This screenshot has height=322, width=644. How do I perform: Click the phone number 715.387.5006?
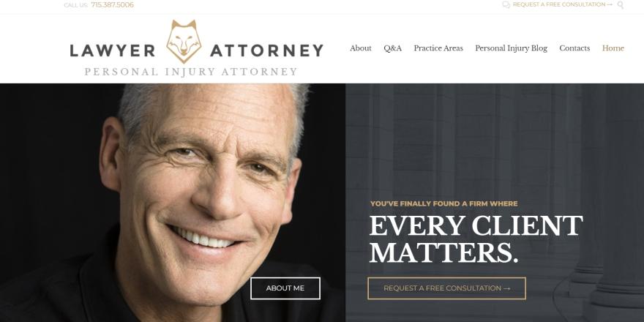pos(112,5)
